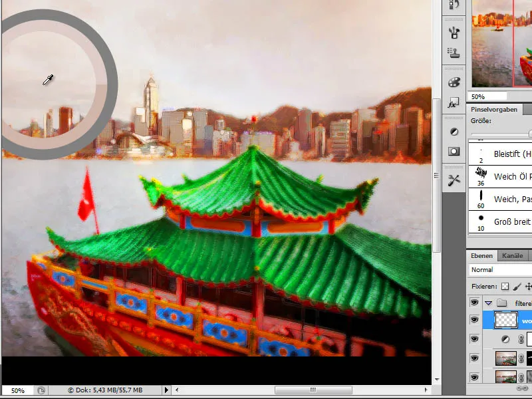Click the horizontal scrollbar left arrow
Screen dimensions: 532x399
177,390
